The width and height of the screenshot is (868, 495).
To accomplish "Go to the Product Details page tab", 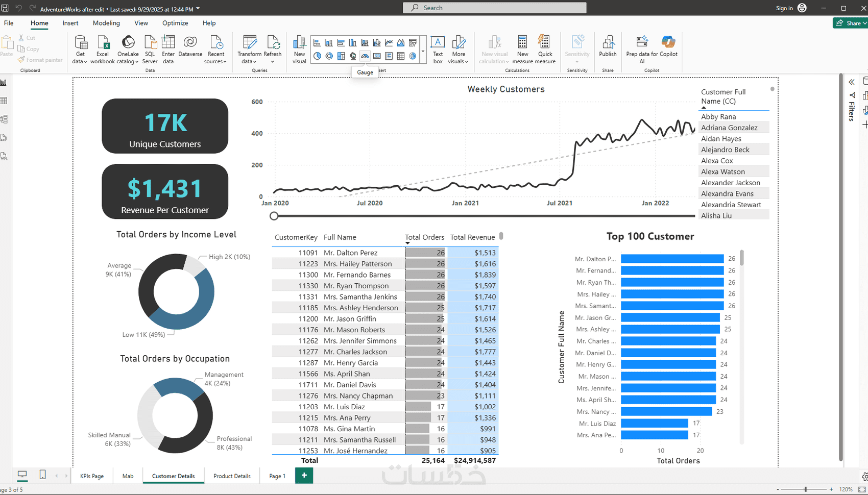I will (232, 476).
